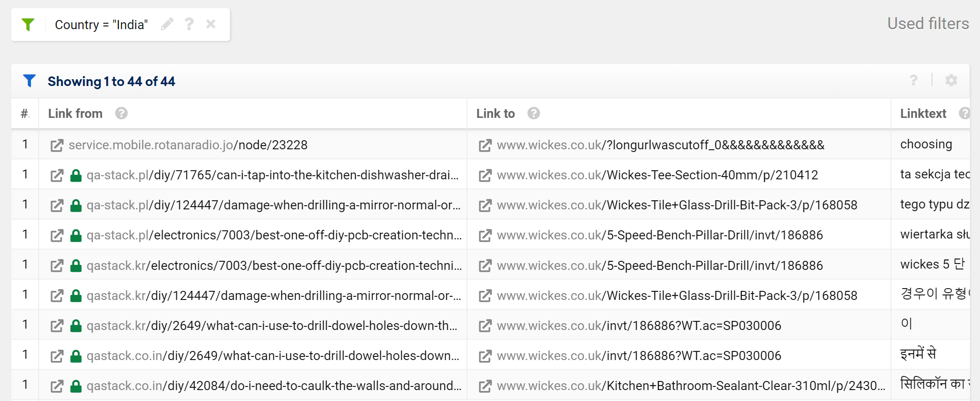The width and height of the screenshot is (980, 401).
Task: Show help for Link to column
Action: pos(534,113)
